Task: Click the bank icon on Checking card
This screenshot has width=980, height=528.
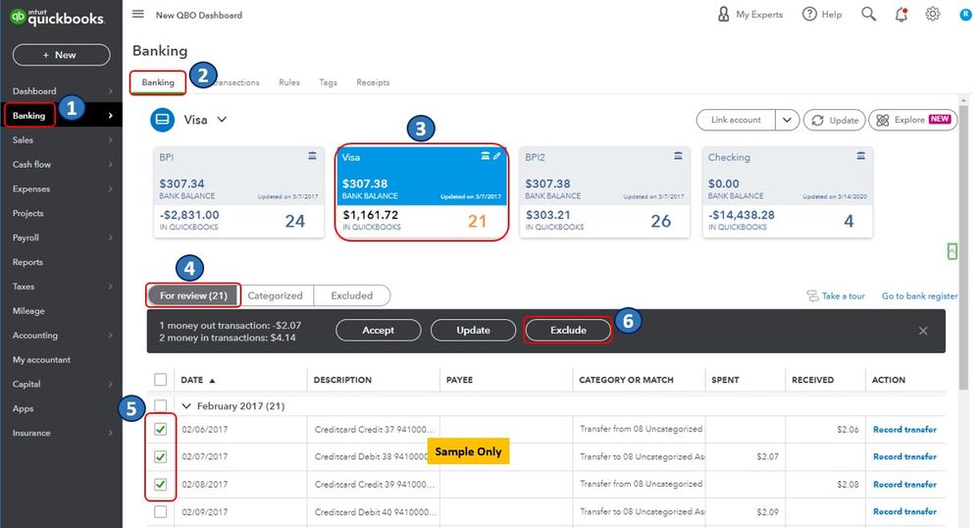Action: pos(860,156)
